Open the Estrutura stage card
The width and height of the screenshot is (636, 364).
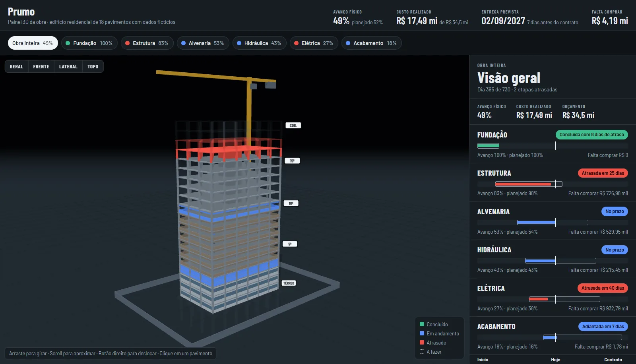[x=553, y=183]
